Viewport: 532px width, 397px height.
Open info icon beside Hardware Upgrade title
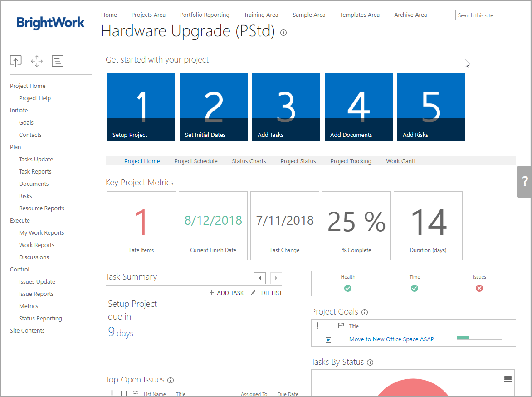283,33
